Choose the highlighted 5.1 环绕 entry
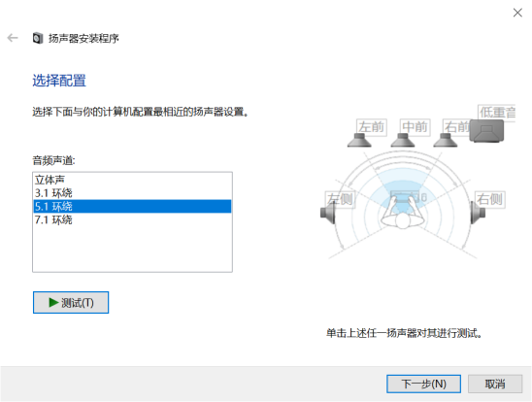532x402 pixels. click(x=132, y=206)
